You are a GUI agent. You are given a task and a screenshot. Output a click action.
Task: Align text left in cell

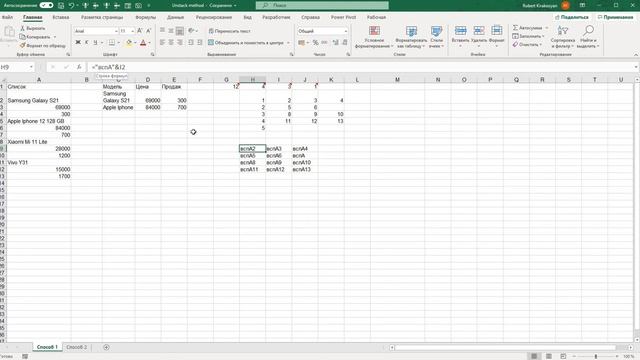(162, 42)
